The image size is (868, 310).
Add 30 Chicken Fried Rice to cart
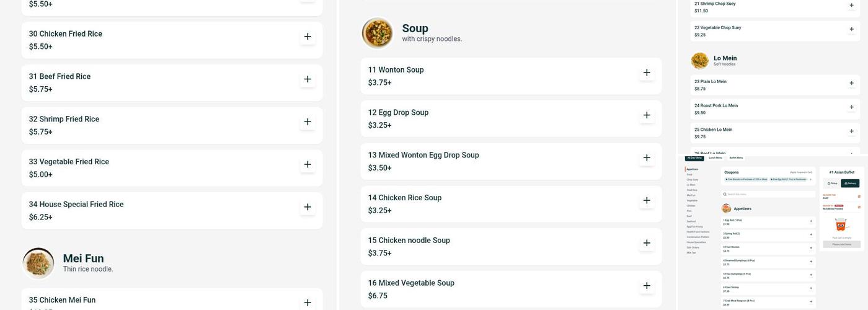point(307,37)
